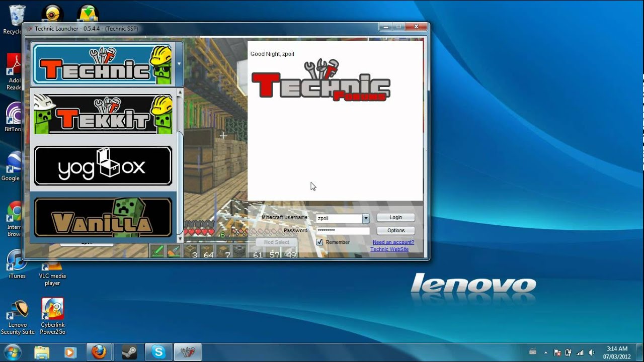The width and height of the screenshot is (644, 362).
Task: Open the clock showing 3:14 AM
Action: tap(617, 352)
